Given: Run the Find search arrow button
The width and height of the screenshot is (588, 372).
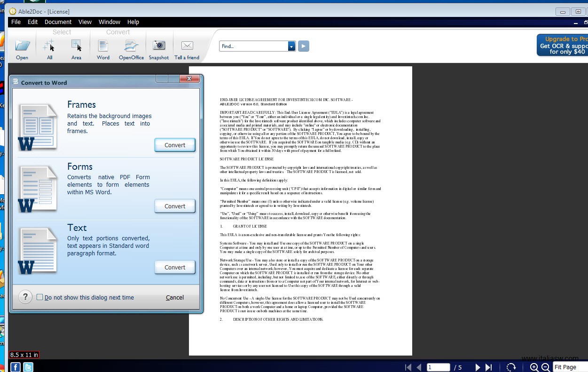Looking at the screenshot, I should 304,46.
